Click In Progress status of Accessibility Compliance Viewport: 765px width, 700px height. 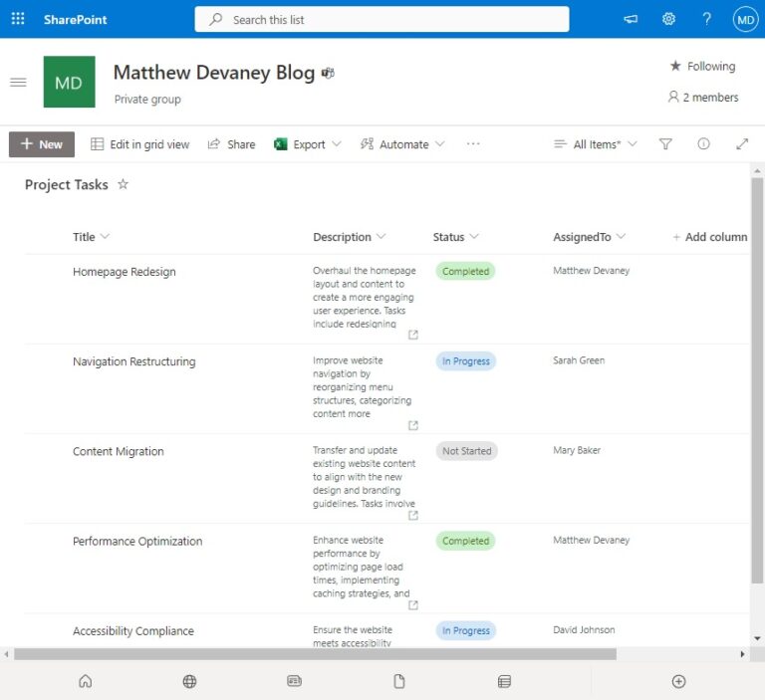tap(466, 630)
